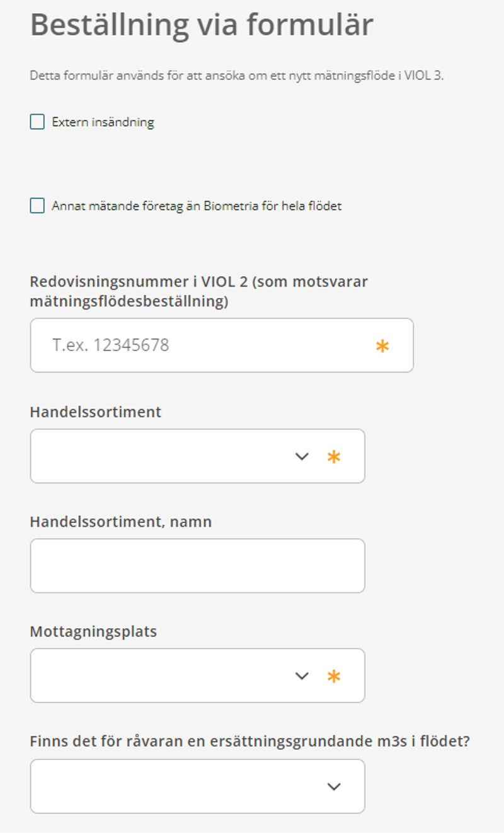This screenshot has height=833, width=504.
Task: Click the Redovisningsnummer i VIOL 2 input field
Action: click(222, 345)
